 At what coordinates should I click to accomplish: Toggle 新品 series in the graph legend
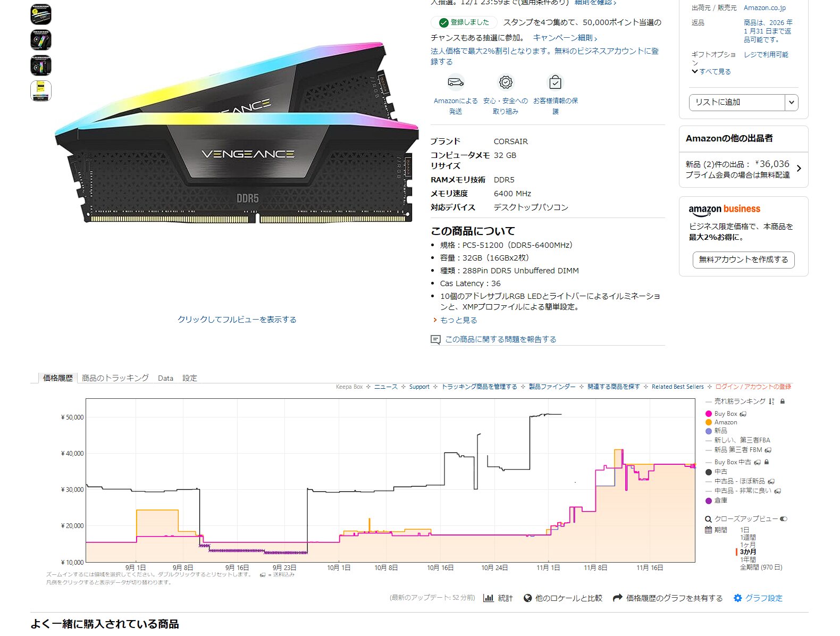716,431
